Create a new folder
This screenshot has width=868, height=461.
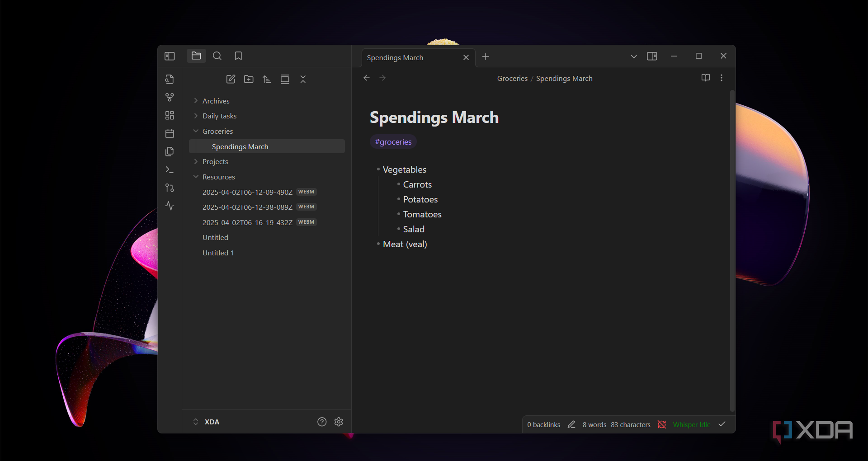pyautogui.click(x=249, y=79)
